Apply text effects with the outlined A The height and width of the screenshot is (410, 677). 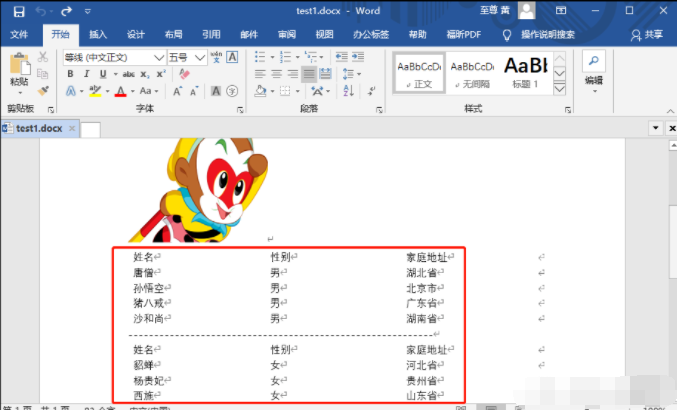point(71,91)
